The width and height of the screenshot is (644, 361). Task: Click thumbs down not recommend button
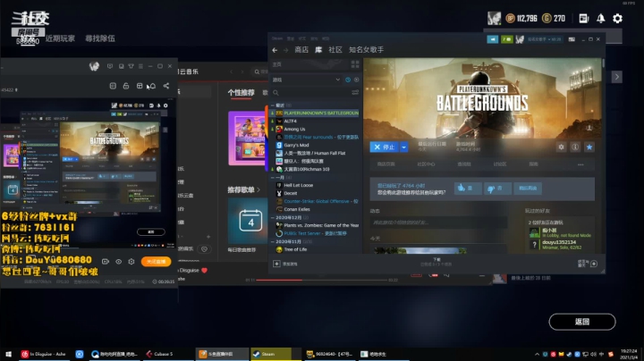(x=497, y=189)
